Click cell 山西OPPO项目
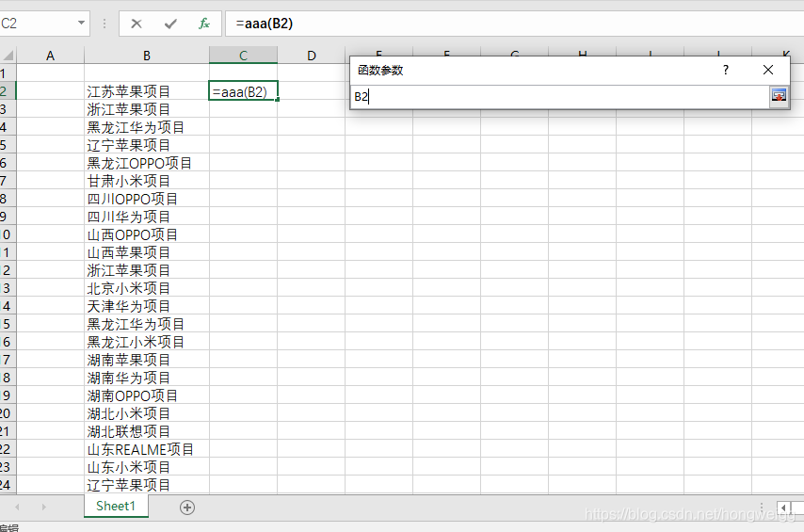Screen dimensions: 804x532 [x=147, y=234]
